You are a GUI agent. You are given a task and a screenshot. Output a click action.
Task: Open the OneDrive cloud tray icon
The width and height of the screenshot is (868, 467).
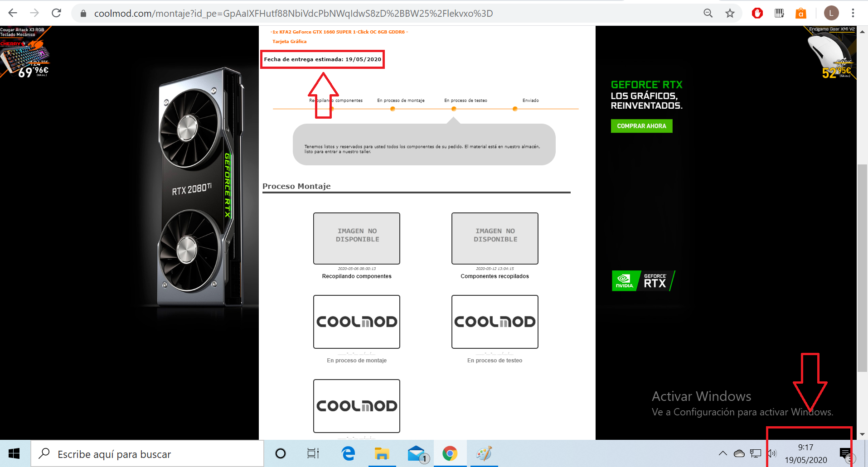pyautogui.click(x=739, y=453)
